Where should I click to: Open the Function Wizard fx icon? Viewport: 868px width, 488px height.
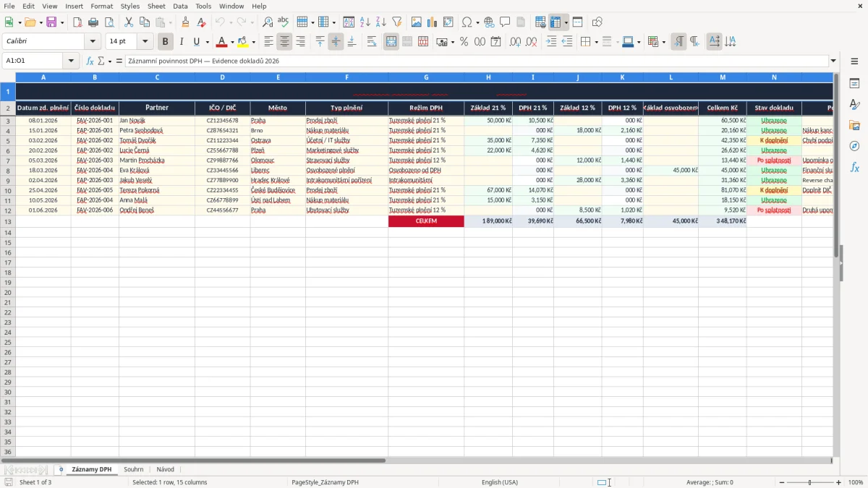coord(90,61)
